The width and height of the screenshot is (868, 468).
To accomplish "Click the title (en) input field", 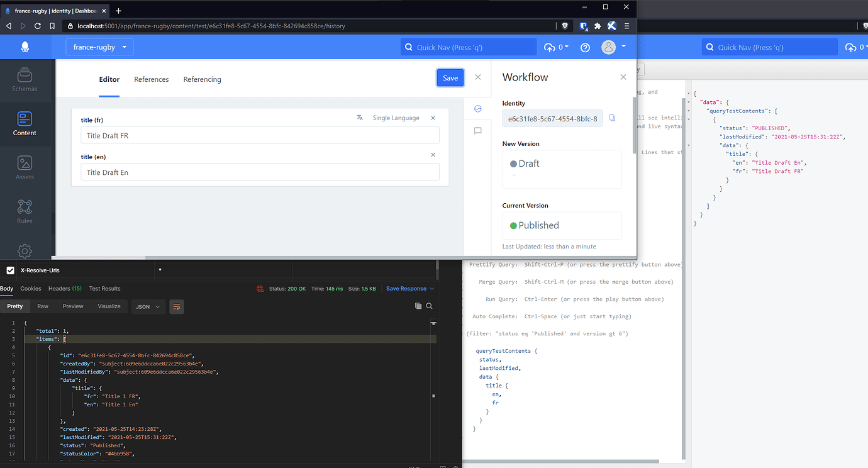I will pos(260,172).
